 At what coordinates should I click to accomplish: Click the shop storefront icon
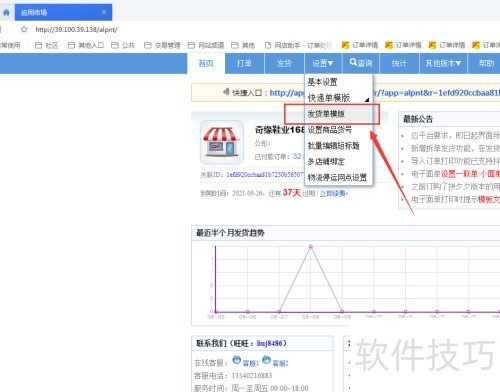click(x=222, y=142)
